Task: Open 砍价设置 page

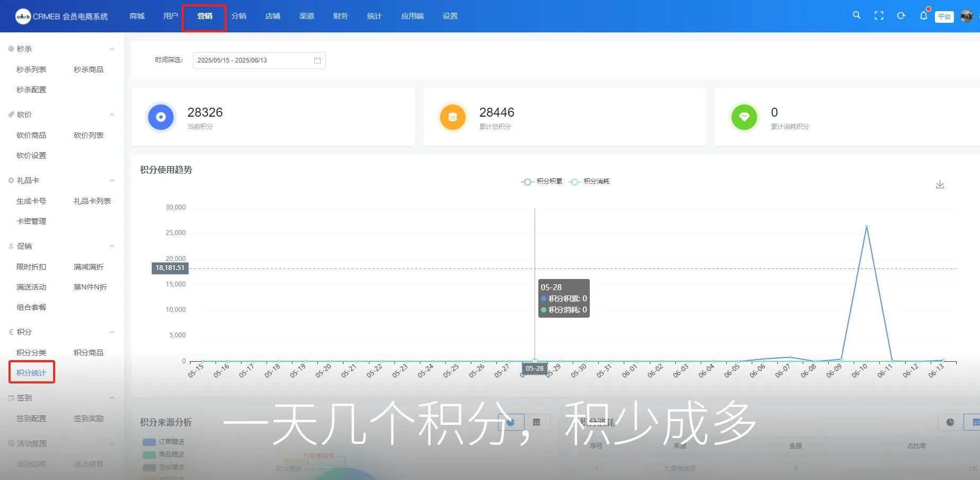Action: (31, 155)
